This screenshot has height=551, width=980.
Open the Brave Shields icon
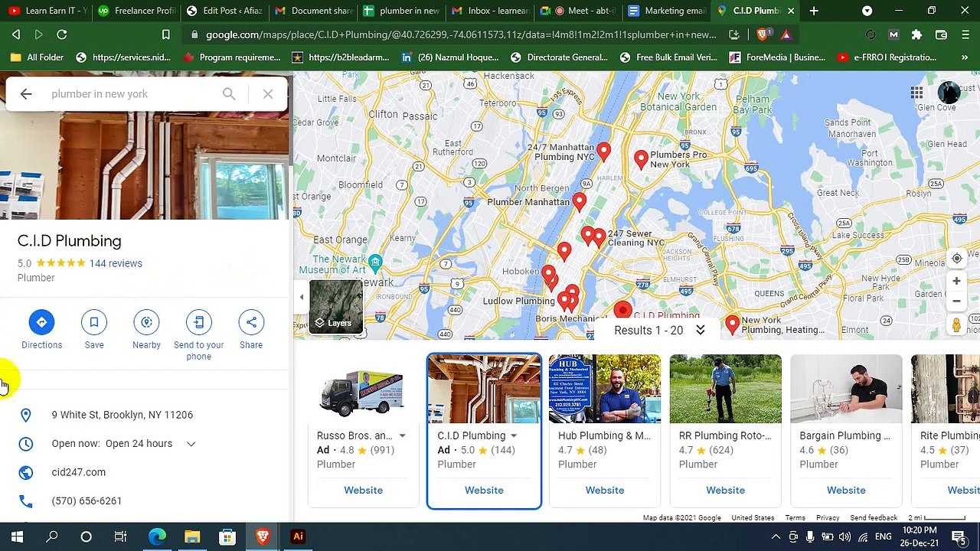763,34
